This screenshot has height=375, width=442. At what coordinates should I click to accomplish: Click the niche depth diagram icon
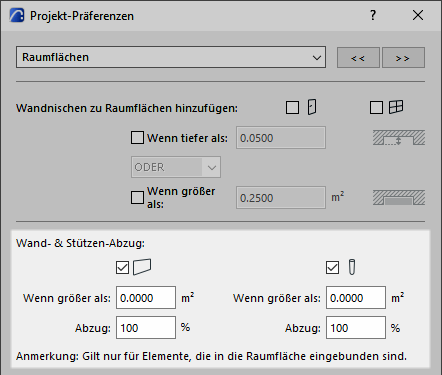click(399, 138)
